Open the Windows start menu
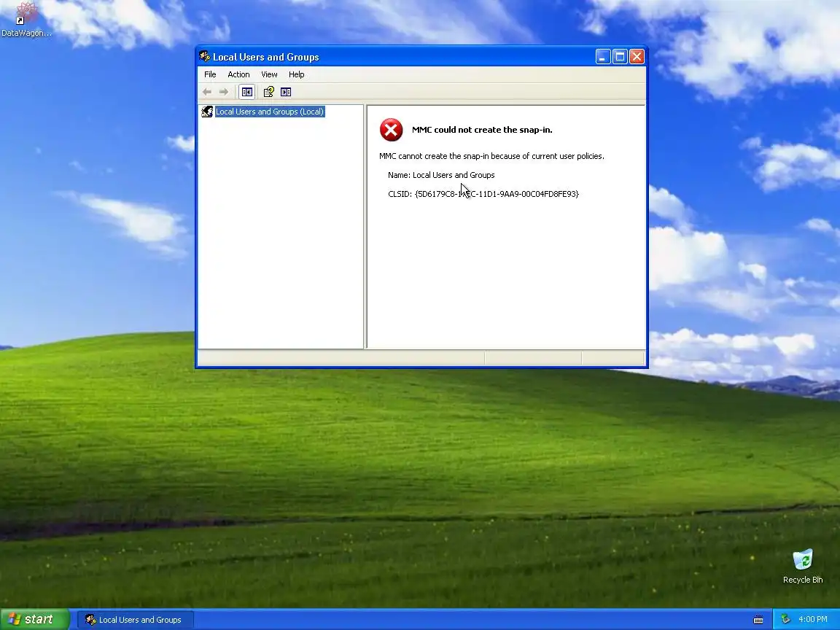The width and height of the screenshot is (840, 630). click(35, 619)
